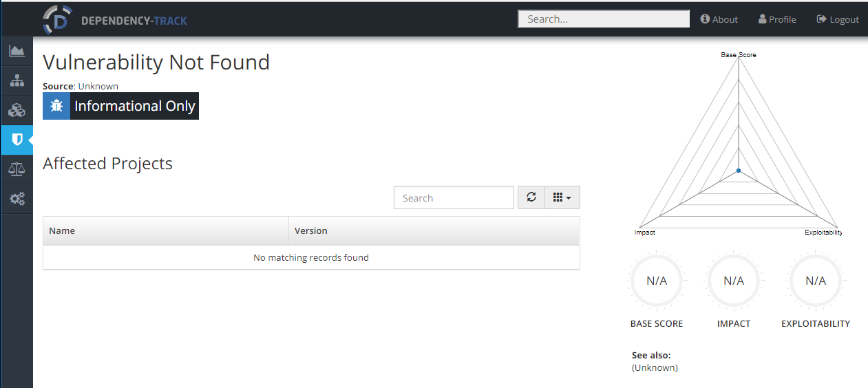This screenshot has height=388, width=868.
Task: Click the BASE SCORE caption
Action: [657, 323]
